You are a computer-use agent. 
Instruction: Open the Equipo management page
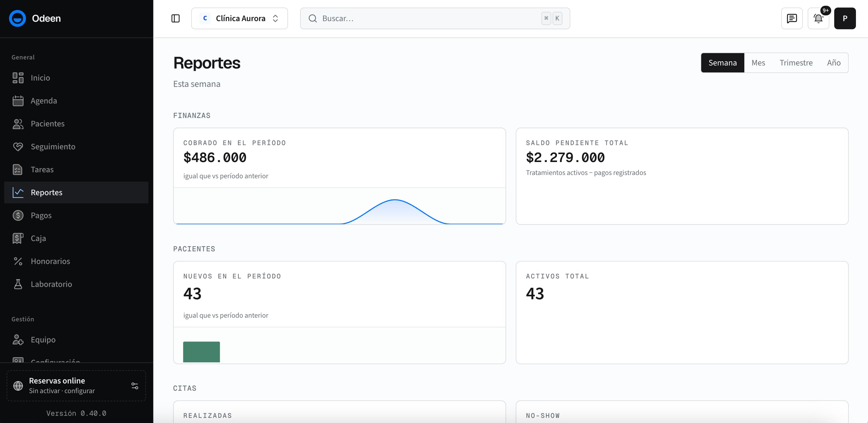pos(76,339)
